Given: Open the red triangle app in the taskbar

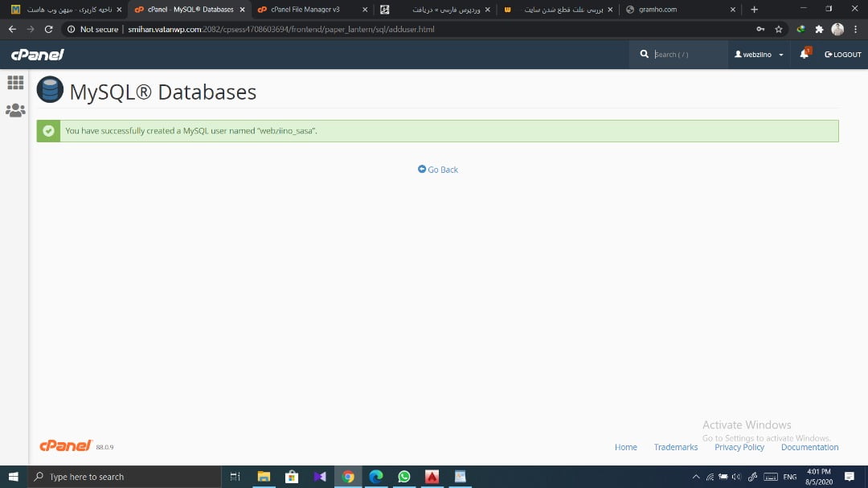Looking at the screenshot, I should (432, 477).
